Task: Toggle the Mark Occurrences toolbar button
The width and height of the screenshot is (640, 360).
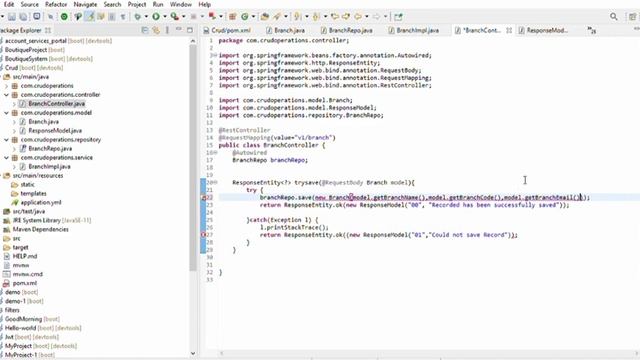Action: click(x=89, y=17)
